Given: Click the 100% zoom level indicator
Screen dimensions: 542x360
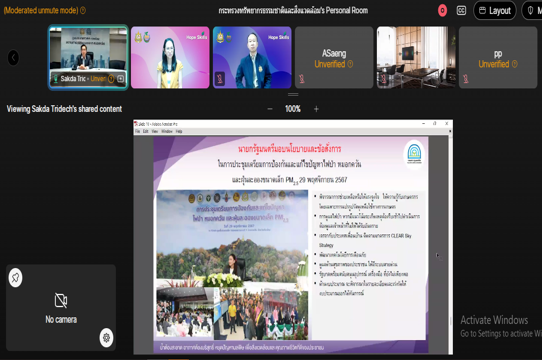Looking at the screenshot, I should coord(293,109).
